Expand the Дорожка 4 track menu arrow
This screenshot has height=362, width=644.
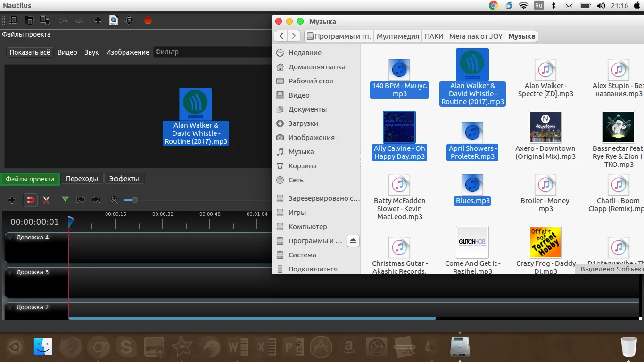click(10, 238)
